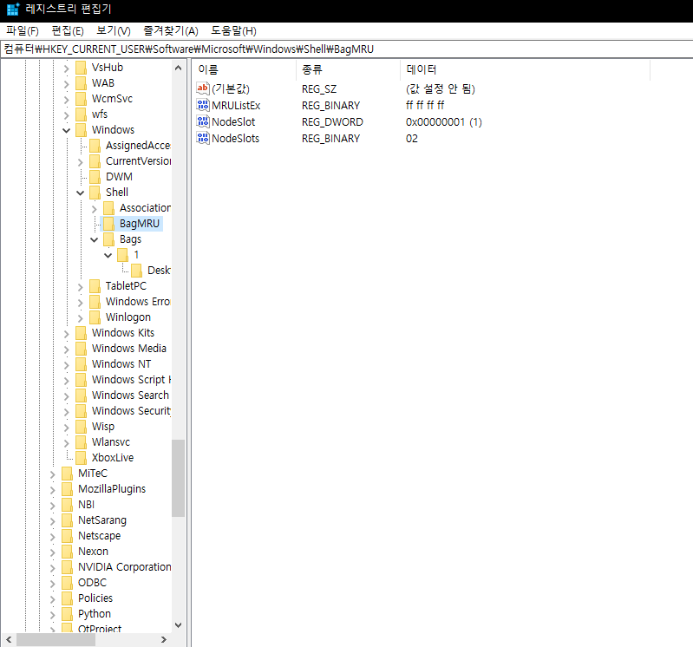
Task: Click the registry path address bar
Action: coord(347,49)
